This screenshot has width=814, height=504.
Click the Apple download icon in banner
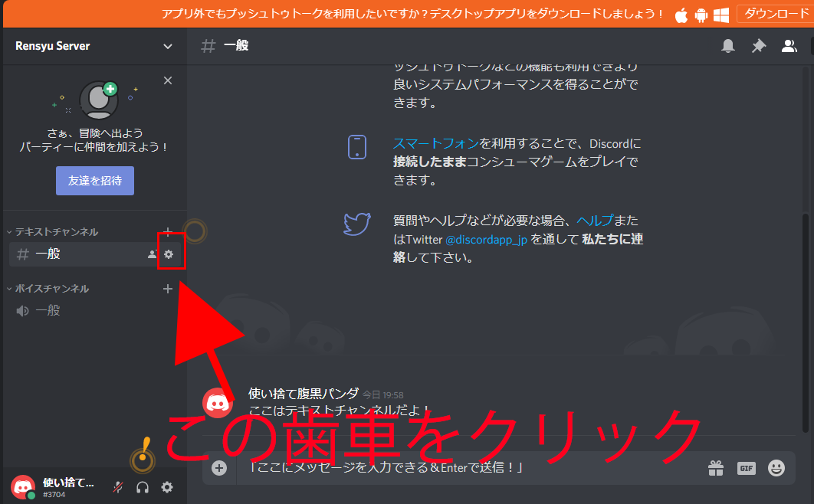pos(681,15)
